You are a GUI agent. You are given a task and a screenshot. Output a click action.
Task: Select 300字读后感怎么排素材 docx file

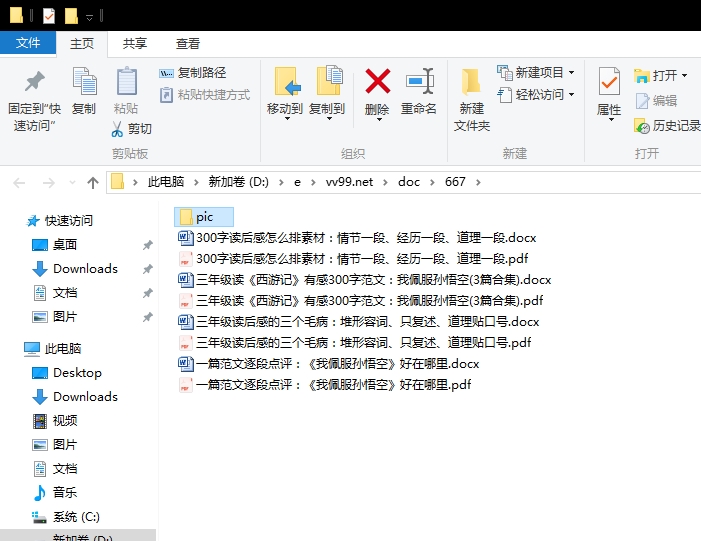click(357, 237)
